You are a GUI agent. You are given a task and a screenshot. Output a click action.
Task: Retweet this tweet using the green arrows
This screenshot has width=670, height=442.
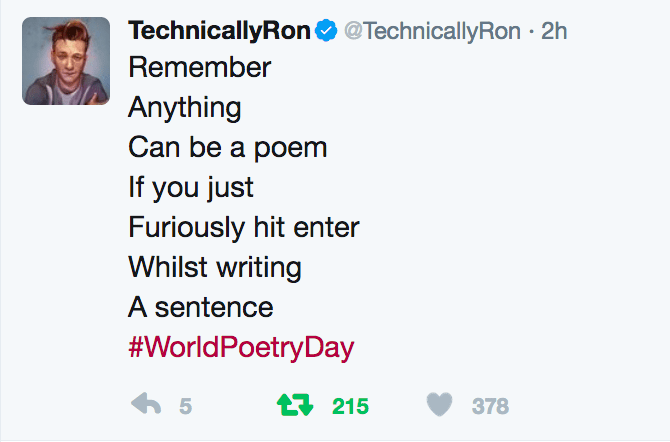pyautogui.click(x=292, y=404)
